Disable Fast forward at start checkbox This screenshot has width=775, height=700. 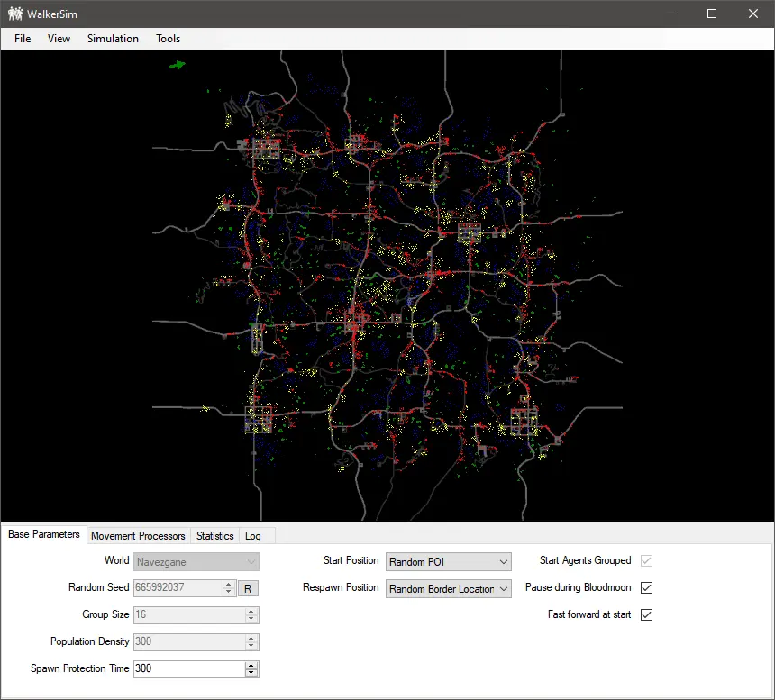click(646, 615)
